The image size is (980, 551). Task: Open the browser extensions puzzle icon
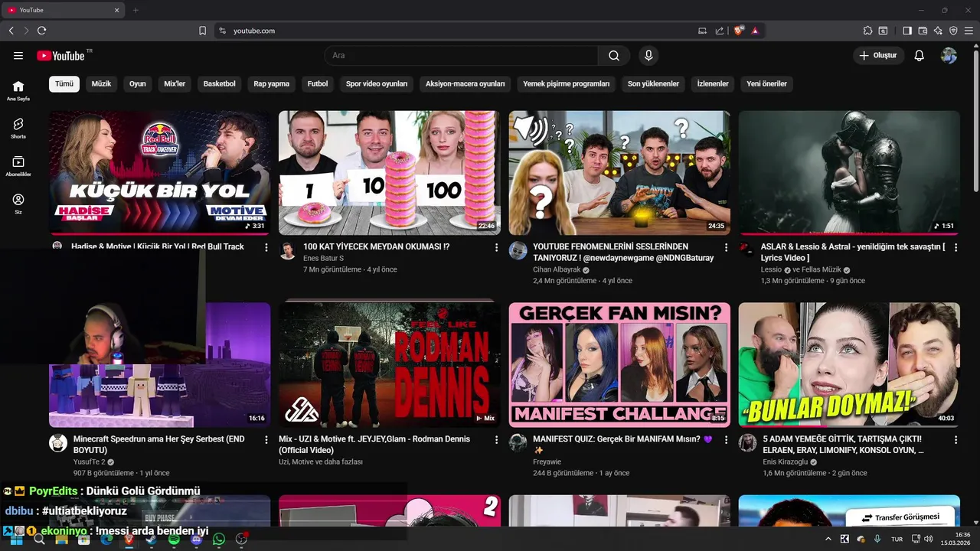point(867,31)
